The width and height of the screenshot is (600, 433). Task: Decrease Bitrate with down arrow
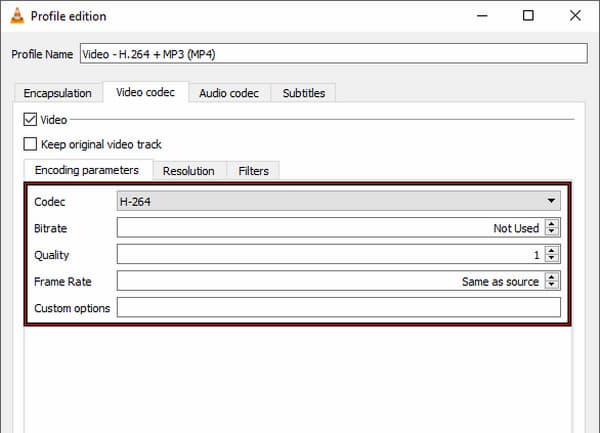pos(551,231)
